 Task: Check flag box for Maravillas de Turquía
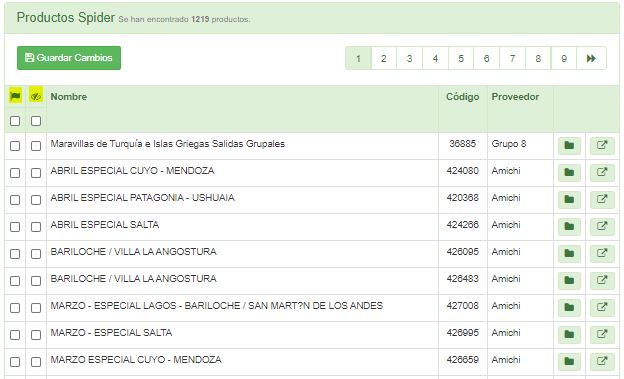point(15,146)
